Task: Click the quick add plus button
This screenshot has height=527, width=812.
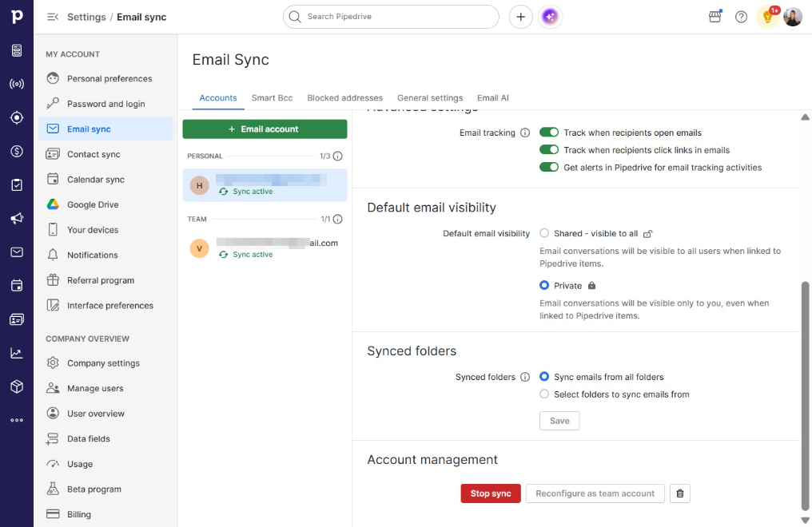Action: [x=520, y=17]
